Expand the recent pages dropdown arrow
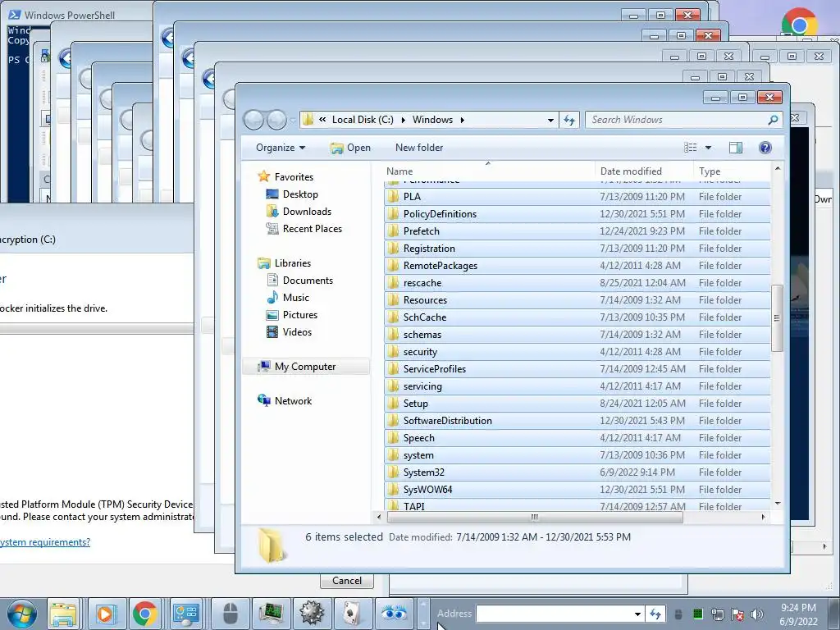The height and width of the screenshot is (630, 840). coord(293,120)
